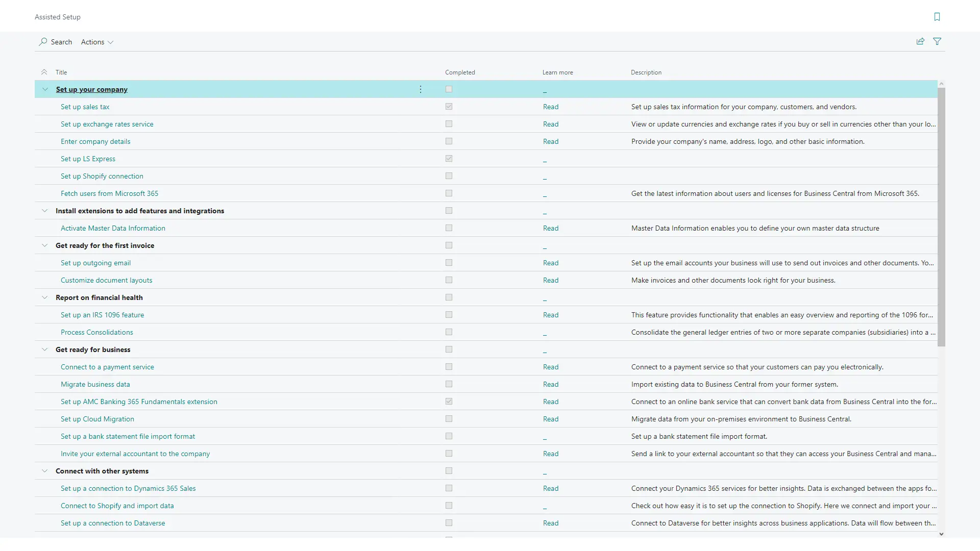Click Read link for Set up Cloud Migration
Image resolution: width=980 pixels, height=551 pixels.
click(550, 419)
